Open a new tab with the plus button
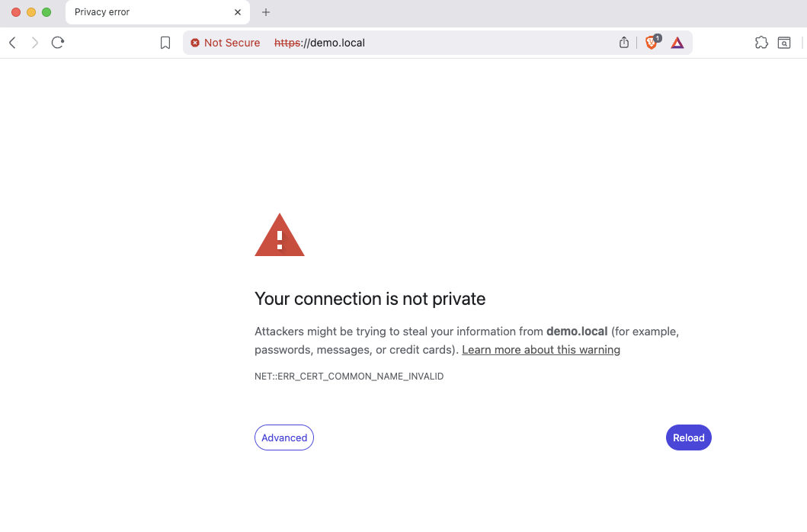 265,12
